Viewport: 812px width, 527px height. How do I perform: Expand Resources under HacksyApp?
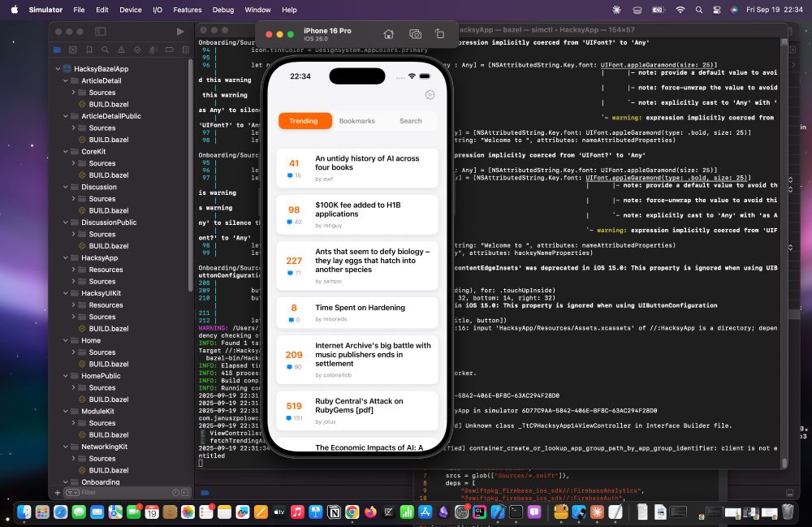73,270
